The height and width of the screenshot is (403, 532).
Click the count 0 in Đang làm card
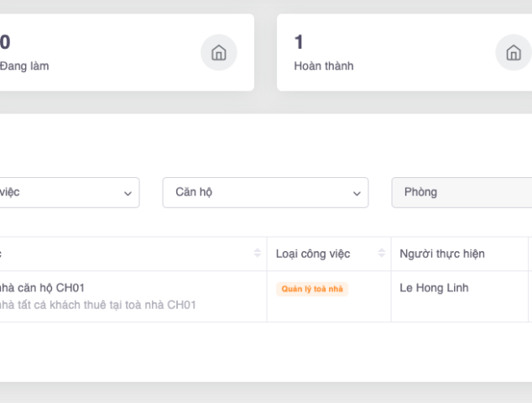tap(5, 42)
